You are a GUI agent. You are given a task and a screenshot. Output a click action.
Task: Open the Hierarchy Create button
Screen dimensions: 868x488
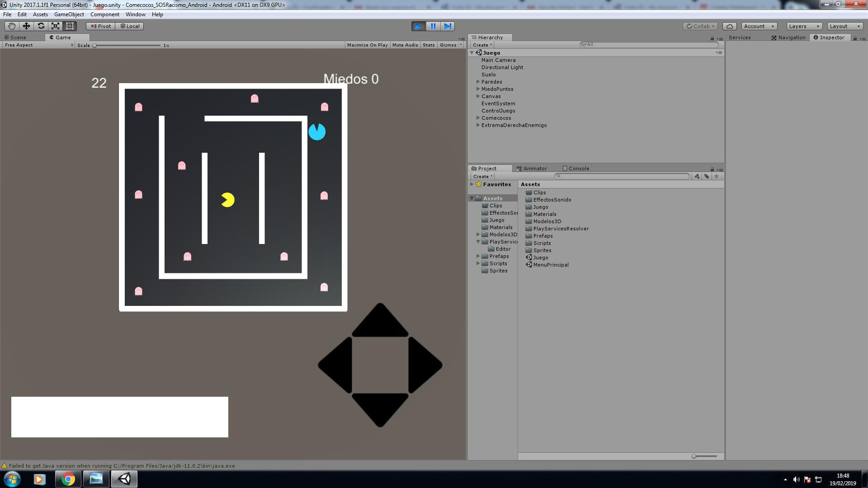pyautogui.click(x=482, y=45)
